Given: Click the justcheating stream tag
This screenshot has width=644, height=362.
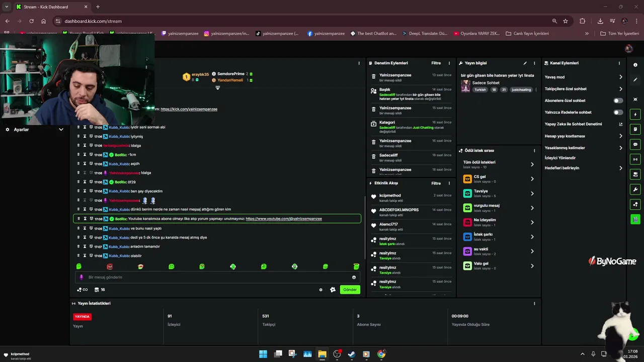Looking at the screenshot, I should pos(521,90).
